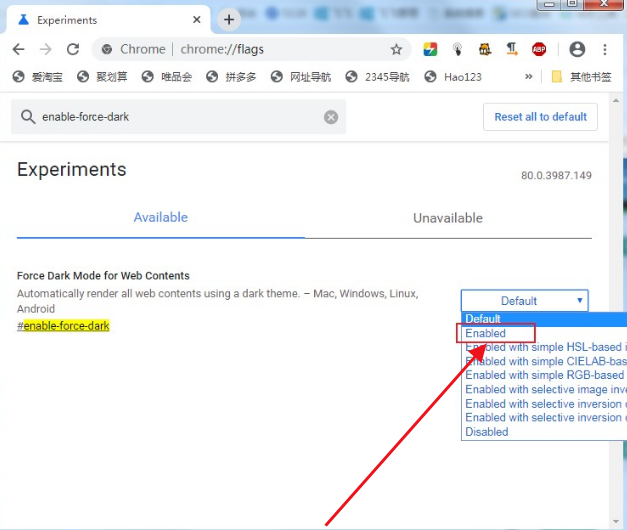Click the address bar showing chrome://flags

tap(252, 49)
